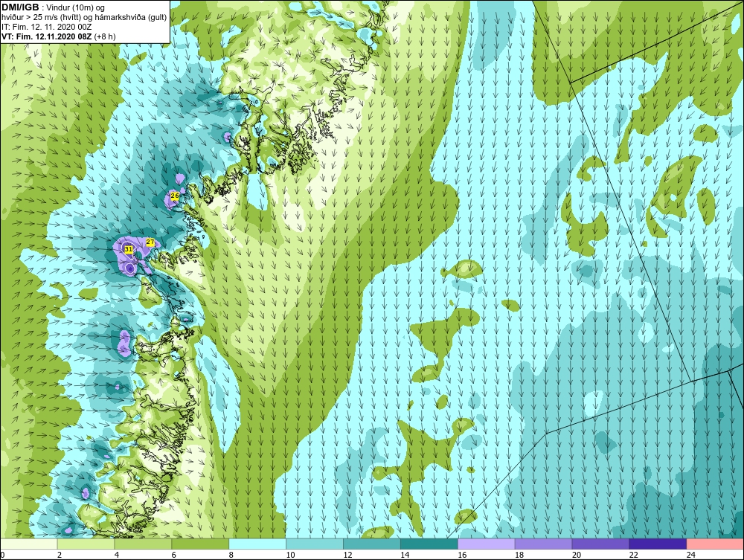Select the 6–8 m/s olive green swatch
Image resolution: width=744 pixels, height=560 pixels.
point(200,544)
